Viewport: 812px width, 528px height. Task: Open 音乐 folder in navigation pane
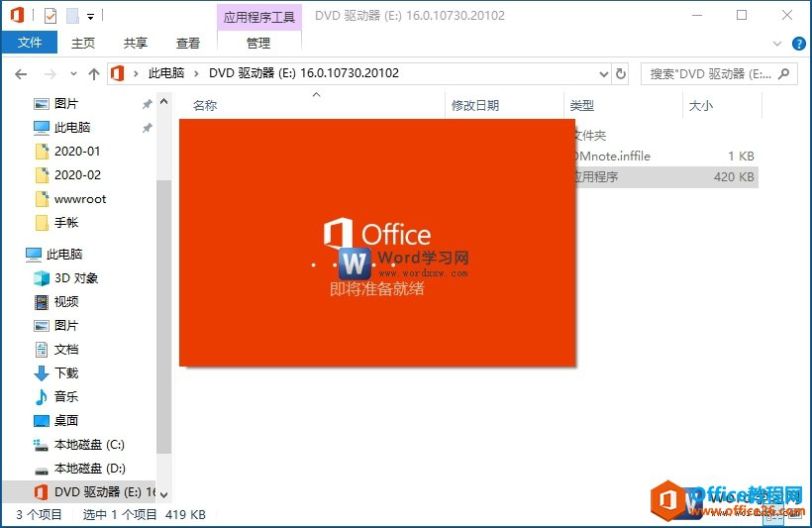point(65,397)
